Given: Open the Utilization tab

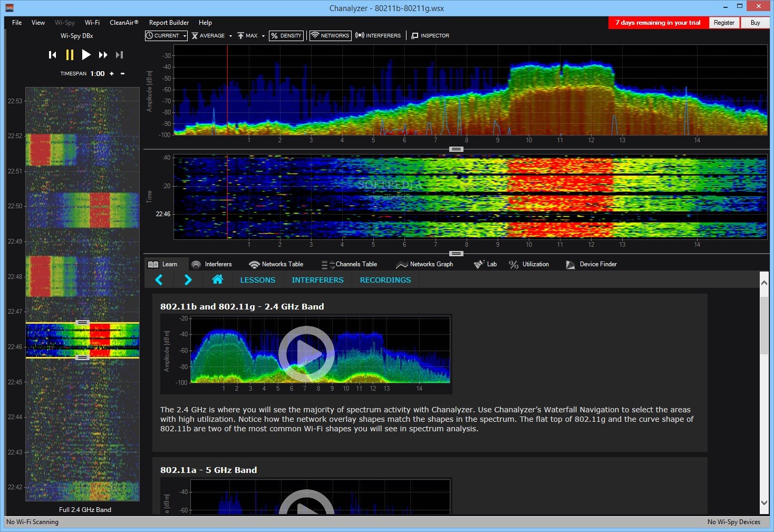Looking at the screenshot, I should 529,264.
